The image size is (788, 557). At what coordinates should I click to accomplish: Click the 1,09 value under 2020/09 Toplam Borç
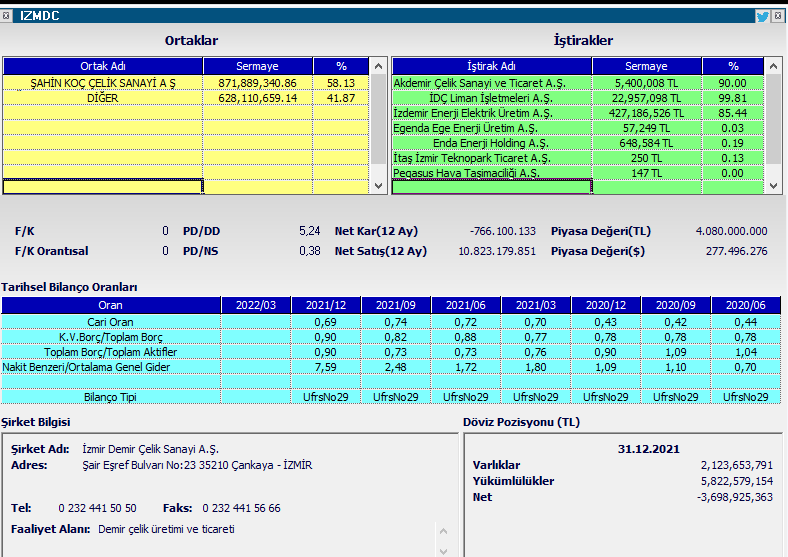[675, 352]
